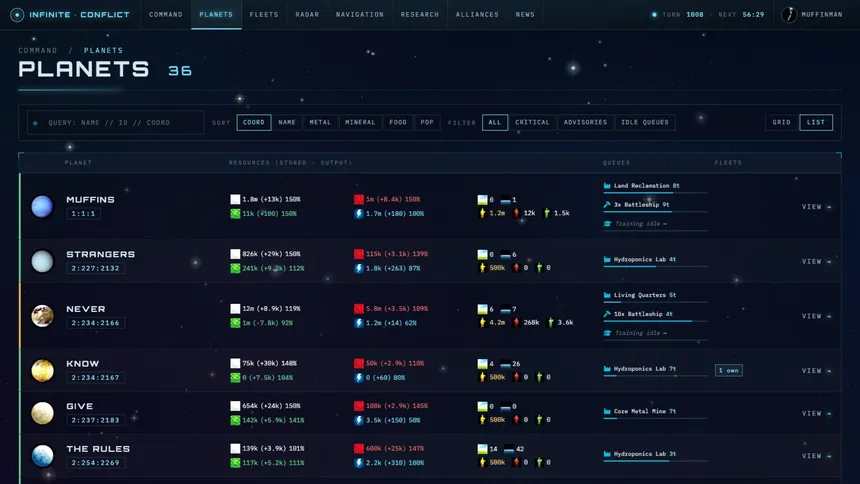
Task: Click View for Give planet
Action: (x=816, y=413)
